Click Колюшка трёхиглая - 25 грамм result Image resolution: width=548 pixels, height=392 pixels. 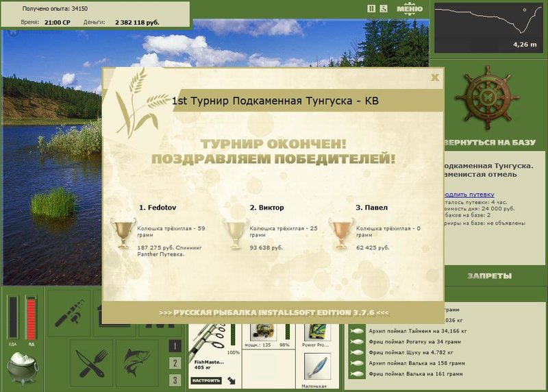click(284, 232)
